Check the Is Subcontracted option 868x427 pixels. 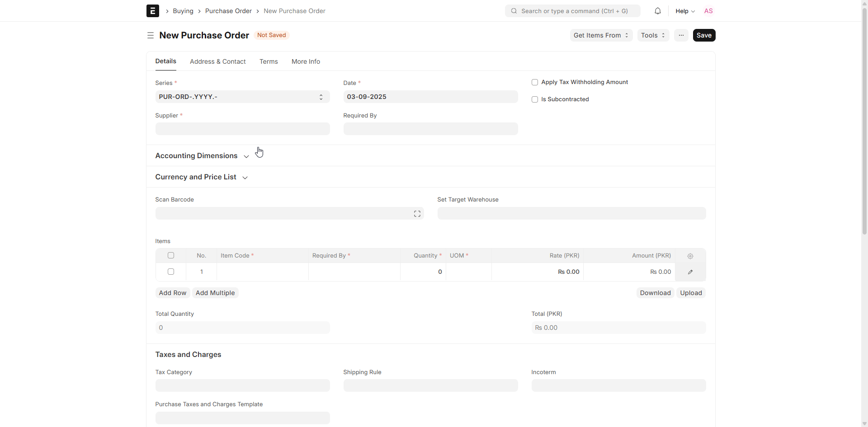point(535,99)
